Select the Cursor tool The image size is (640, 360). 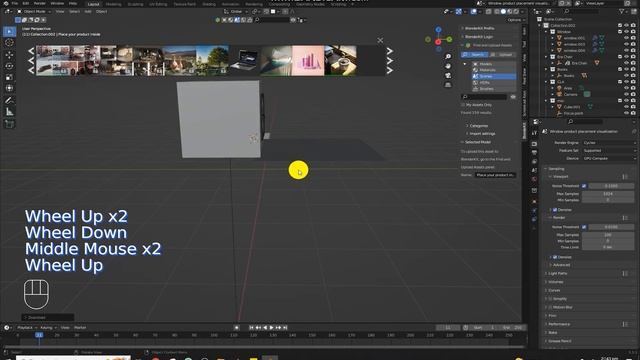tap(9, 43)
